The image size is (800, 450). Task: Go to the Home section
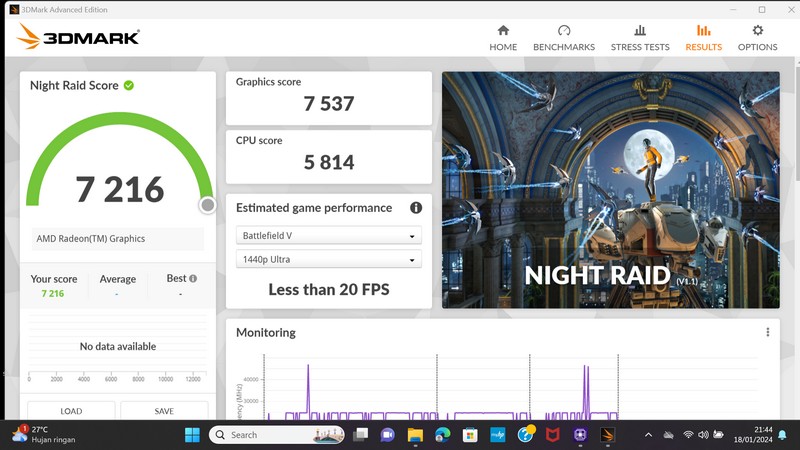coord(503,38)
